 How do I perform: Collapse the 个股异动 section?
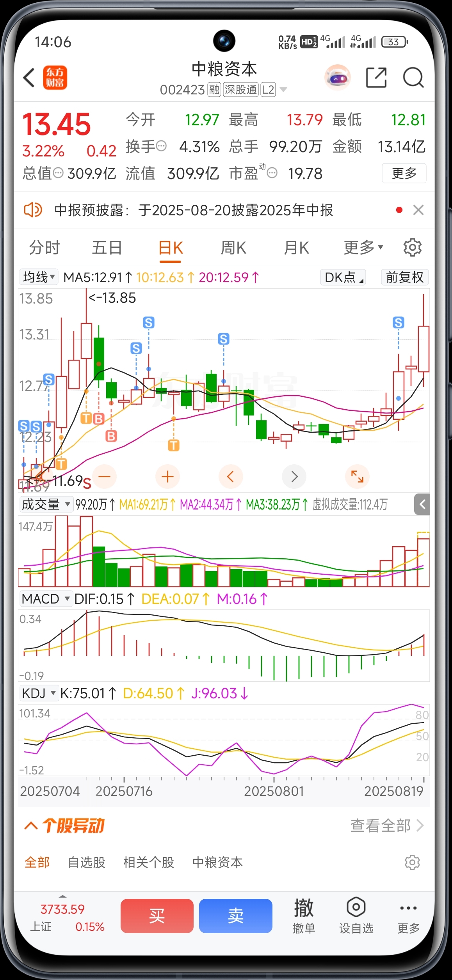click(x=31, y=825)
